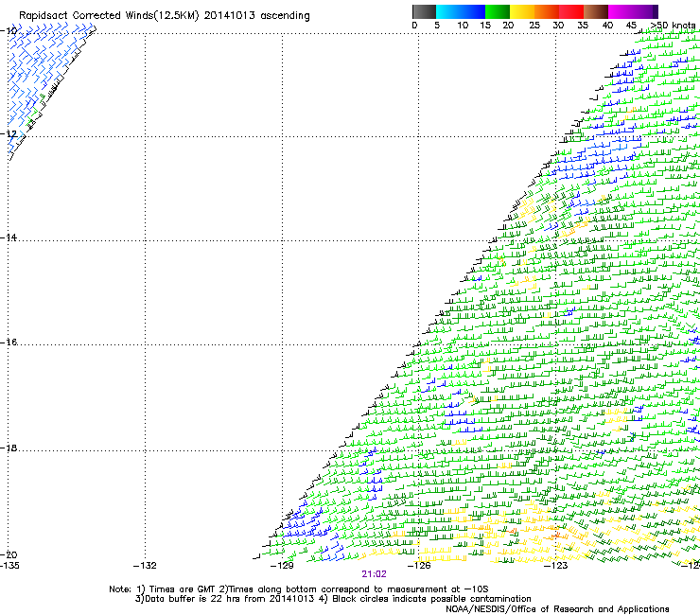The width and height of the screenshot is (700, 615).
Task: Click the -126 longitude axis label
Action: tap(419, 566)
